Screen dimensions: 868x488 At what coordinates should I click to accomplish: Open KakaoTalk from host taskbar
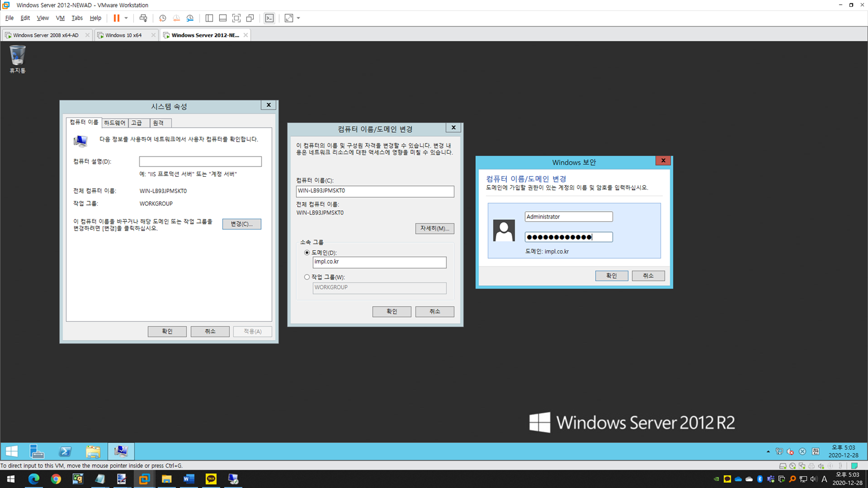point(211,479)
